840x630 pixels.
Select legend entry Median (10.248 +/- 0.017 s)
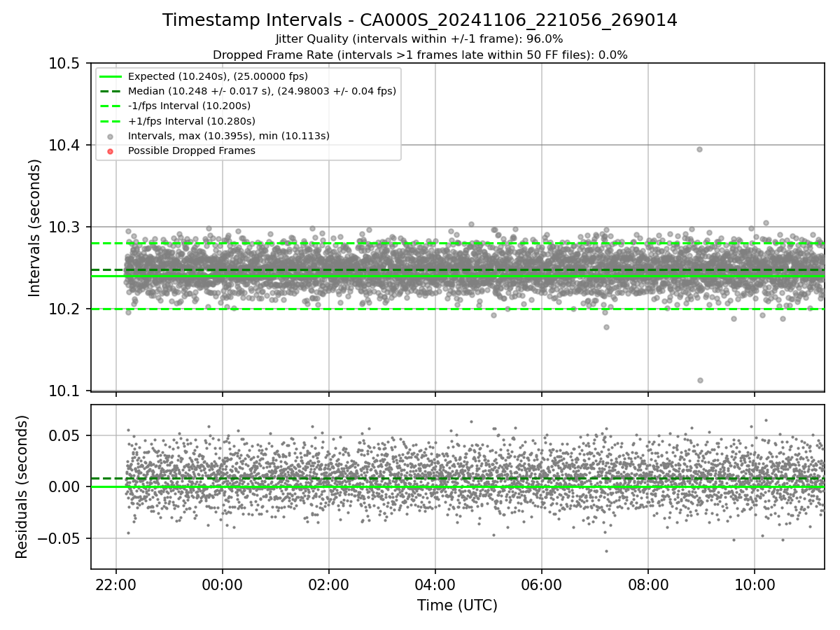tap(262, 91)
